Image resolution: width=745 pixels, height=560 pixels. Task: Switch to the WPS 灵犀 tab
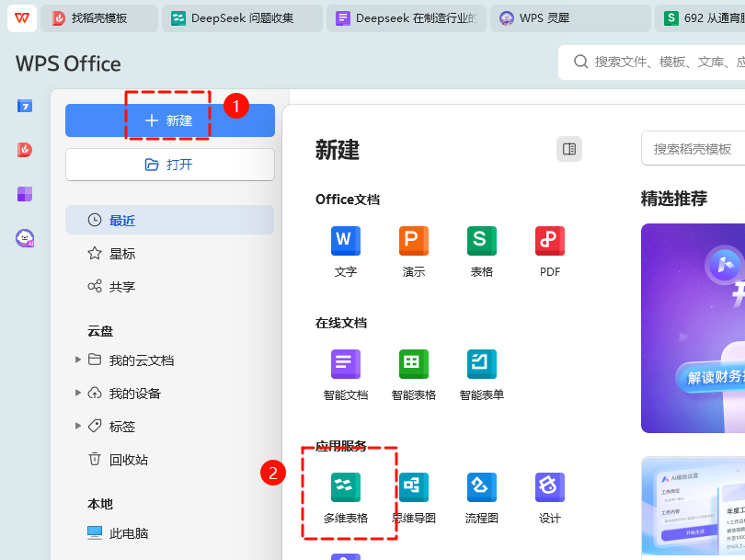tap(570, 18)
